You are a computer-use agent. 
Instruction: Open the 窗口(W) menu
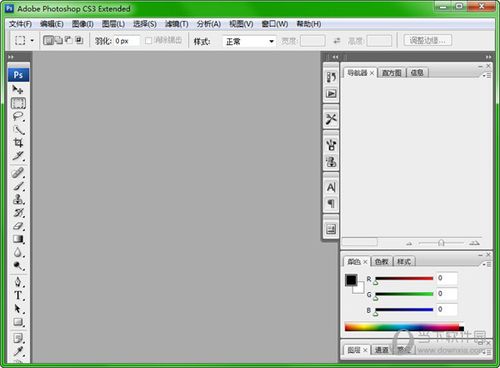pos(275,24)
